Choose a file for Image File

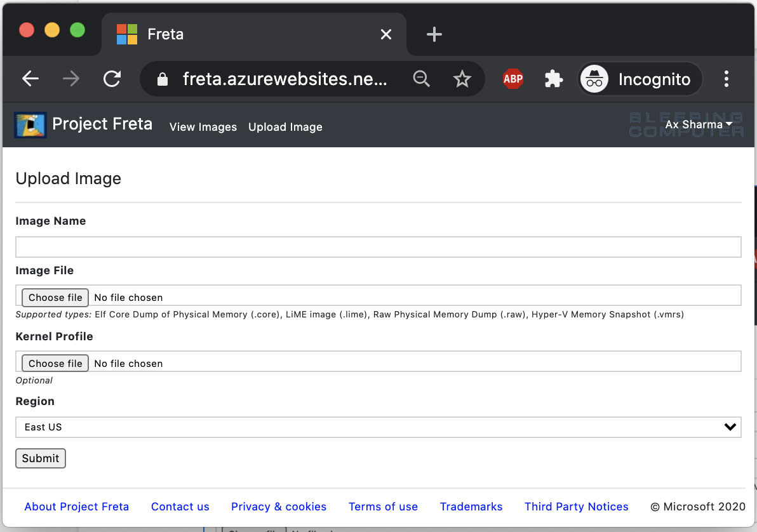[x=55, y=297]
